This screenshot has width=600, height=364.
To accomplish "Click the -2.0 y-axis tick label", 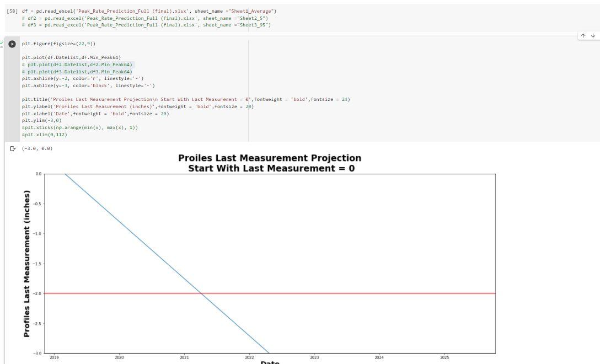I will (x=37, y=293).
